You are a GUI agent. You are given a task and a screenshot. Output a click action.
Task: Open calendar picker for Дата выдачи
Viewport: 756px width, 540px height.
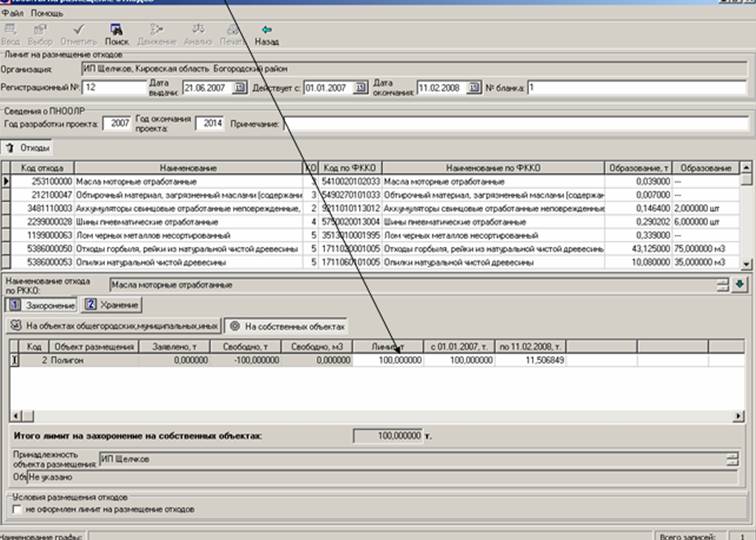(239, 88)
